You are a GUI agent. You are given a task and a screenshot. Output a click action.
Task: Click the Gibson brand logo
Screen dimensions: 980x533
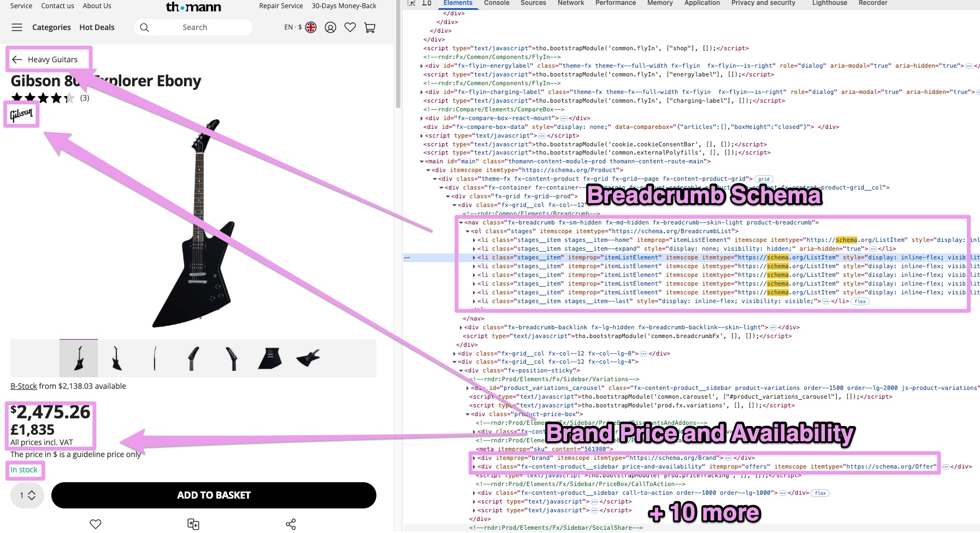click(21, 115)
